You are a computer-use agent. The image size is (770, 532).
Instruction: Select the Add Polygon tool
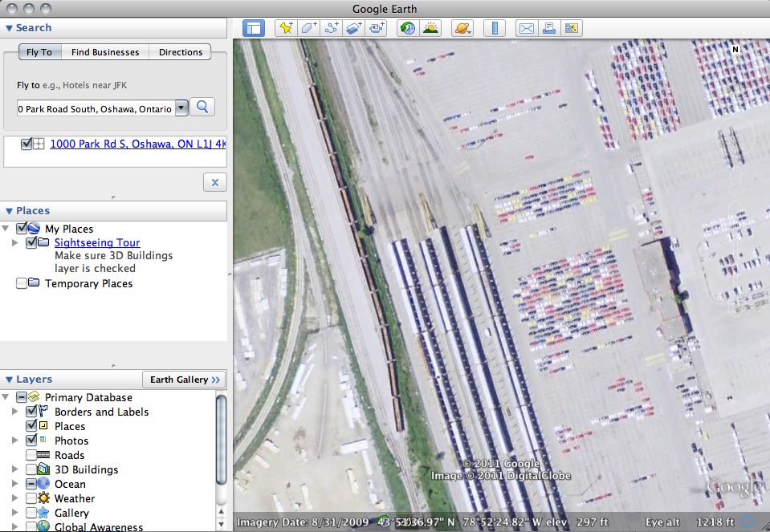308,28
